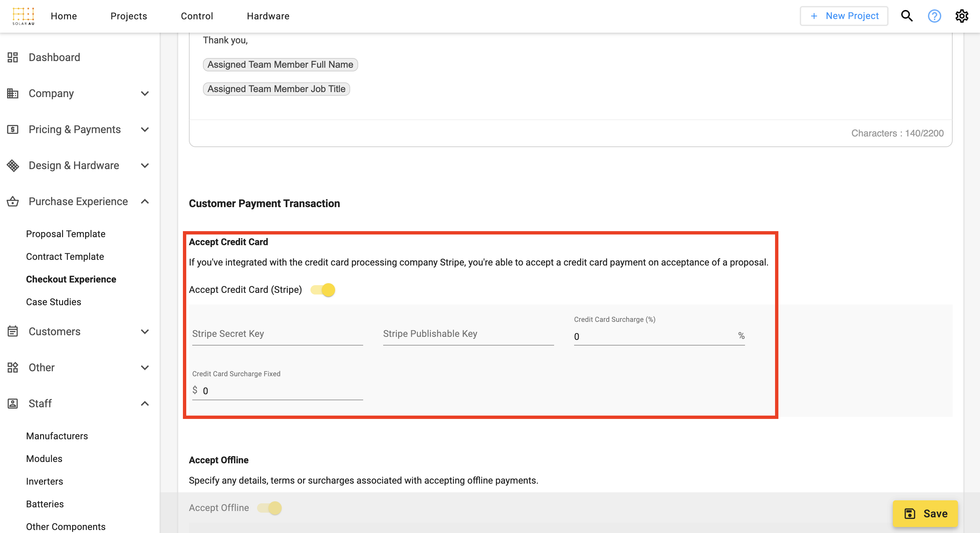Open Case Studies page
Screen dimensions: 980x533
[x=54, y=302]
